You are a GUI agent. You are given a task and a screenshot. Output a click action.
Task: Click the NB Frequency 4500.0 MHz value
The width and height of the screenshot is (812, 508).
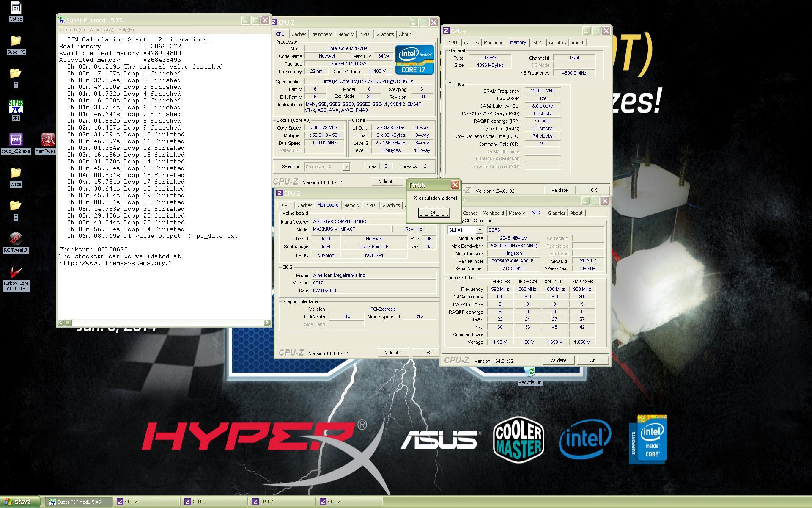click(574, 73)
